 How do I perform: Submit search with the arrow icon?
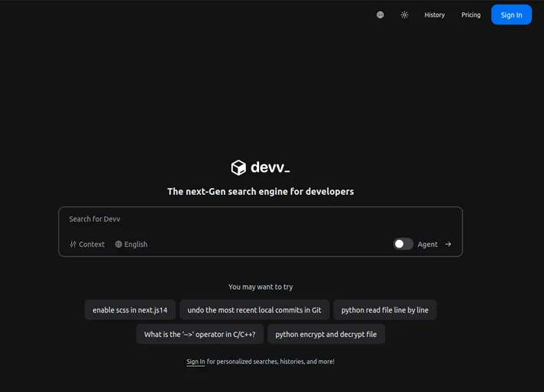click(x=448, y=245)
